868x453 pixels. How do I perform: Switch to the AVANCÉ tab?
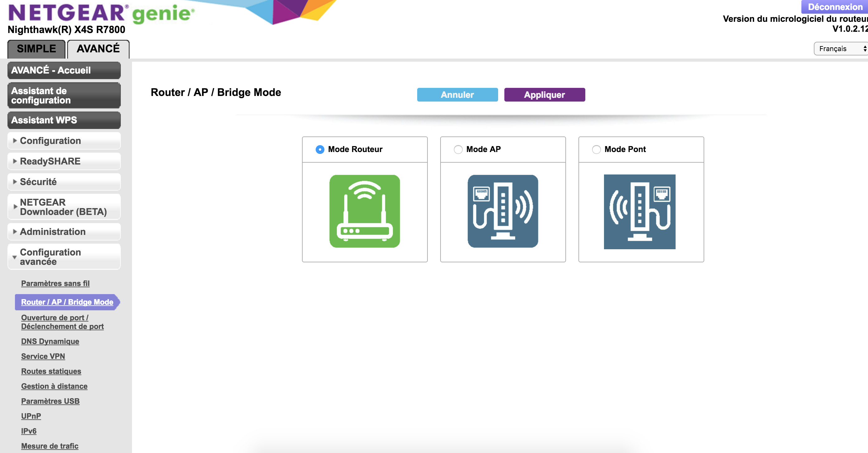point(98,49)
